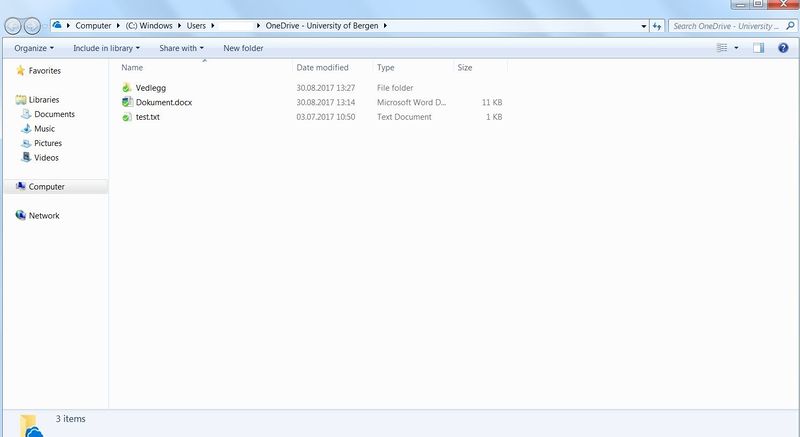Open the Include in library menu
This screenshot has width=800, height=437.
106,48
